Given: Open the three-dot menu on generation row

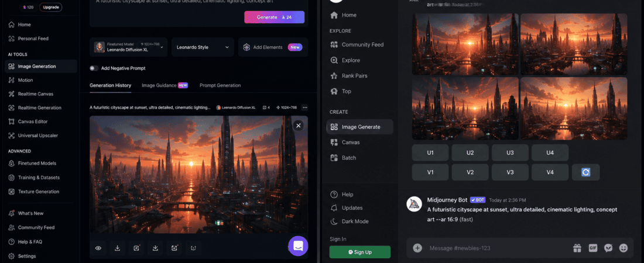Looking at the screenshot, I should (304, 108).
